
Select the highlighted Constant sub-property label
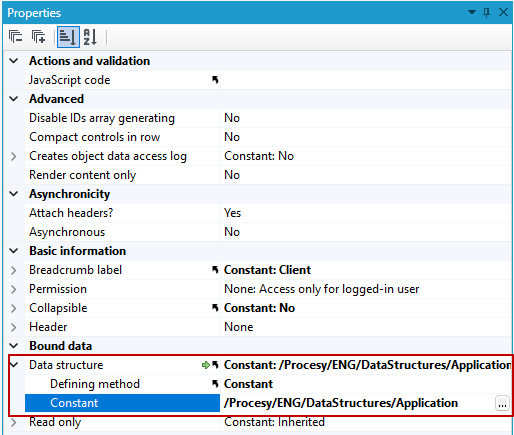pos(74,403)
